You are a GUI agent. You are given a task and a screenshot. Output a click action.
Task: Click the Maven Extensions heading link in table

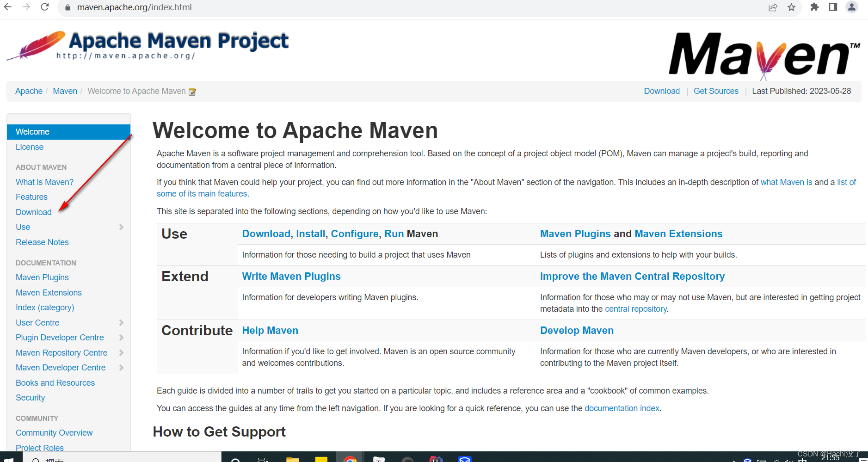coord(678,234)
